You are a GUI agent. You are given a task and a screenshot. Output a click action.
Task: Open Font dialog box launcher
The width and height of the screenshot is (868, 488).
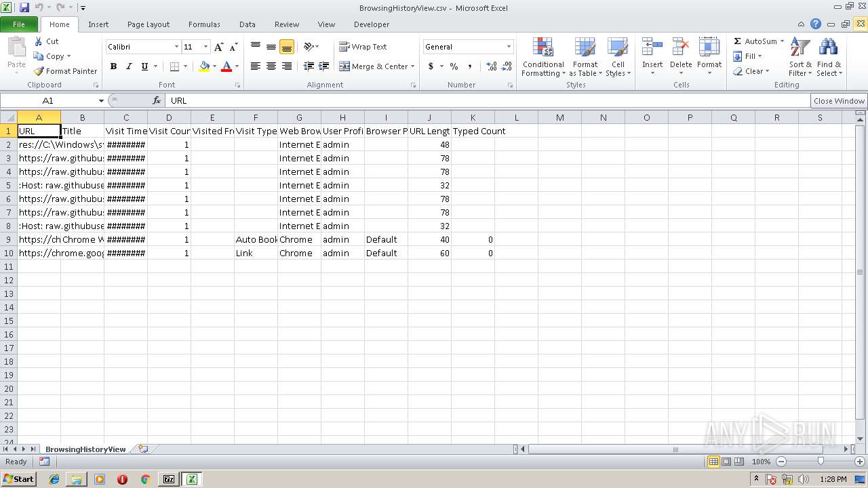(238, 85)
